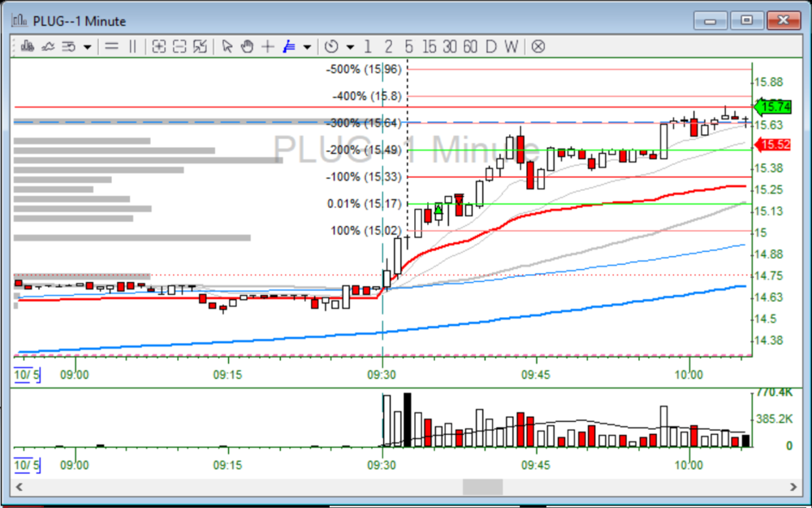Enable the hand pan tool
Image resolution: width=812 pixels, height=508 pixels.
click(247, 46)
